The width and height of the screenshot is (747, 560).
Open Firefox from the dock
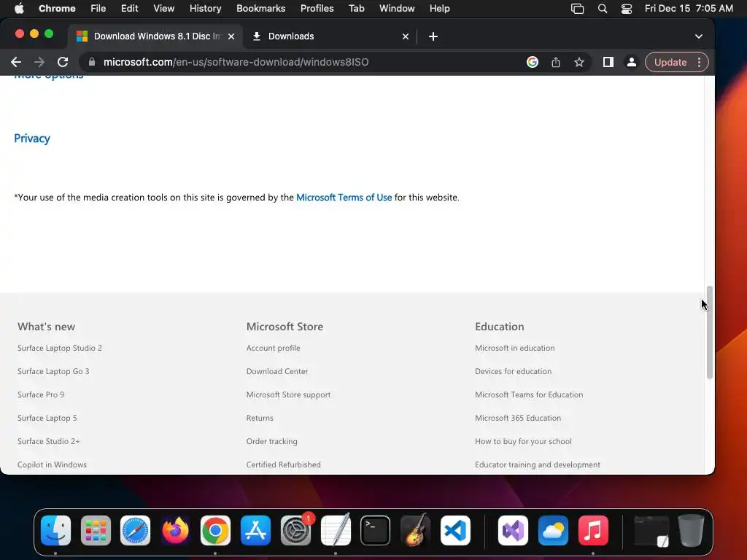coord(175,531)
